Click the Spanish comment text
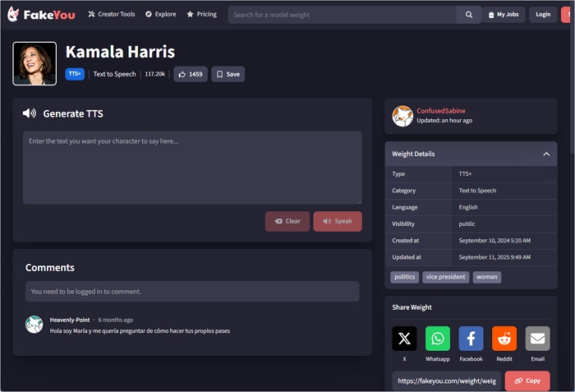The image size is (575, 392). [x=140, y=331]
